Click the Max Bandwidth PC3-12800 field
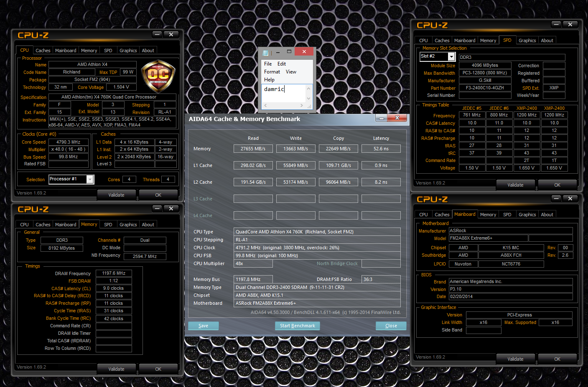Image resolution: width=588 pixels, height=387 pixels. (485, 73)
